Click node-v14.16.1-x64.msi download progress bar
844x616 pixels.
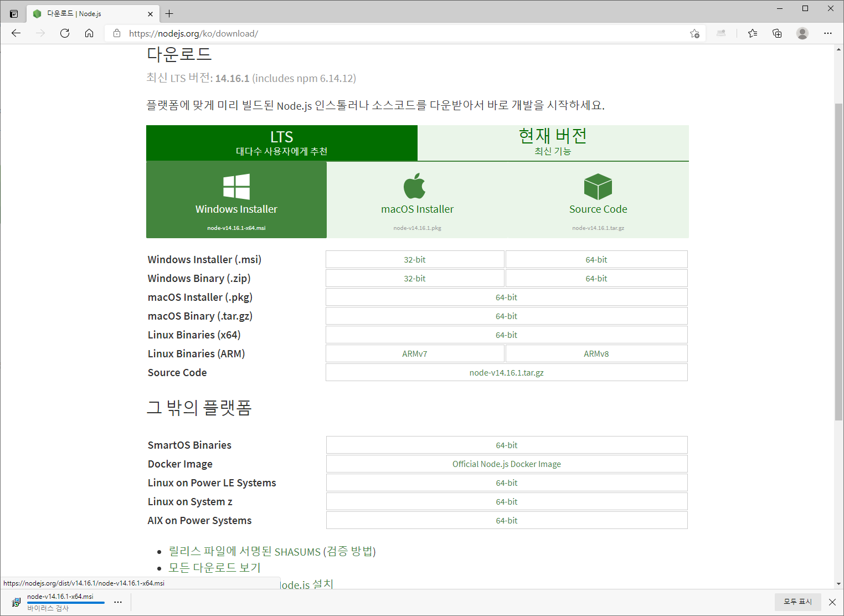[66, 603]
